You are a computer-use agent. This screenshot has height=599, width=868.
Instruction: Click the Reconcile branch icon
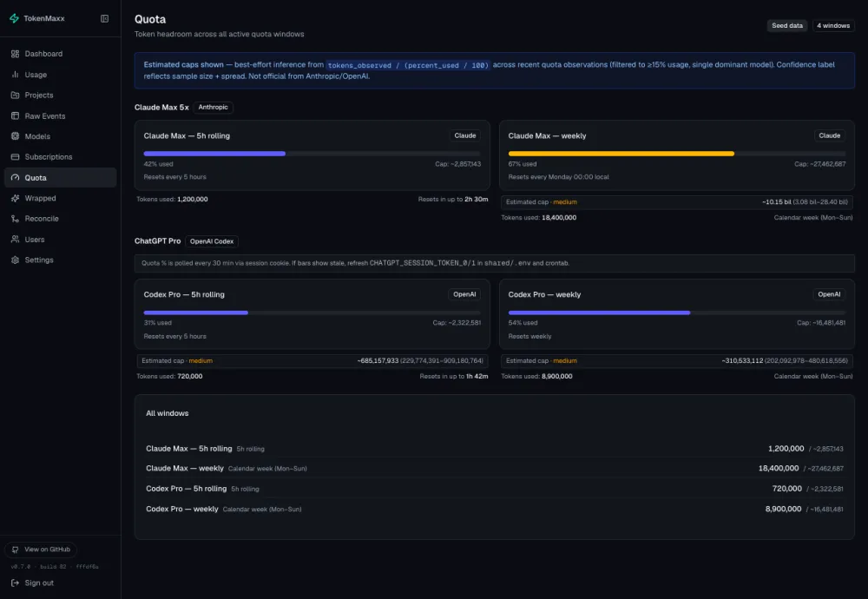[x=15, y=219]
